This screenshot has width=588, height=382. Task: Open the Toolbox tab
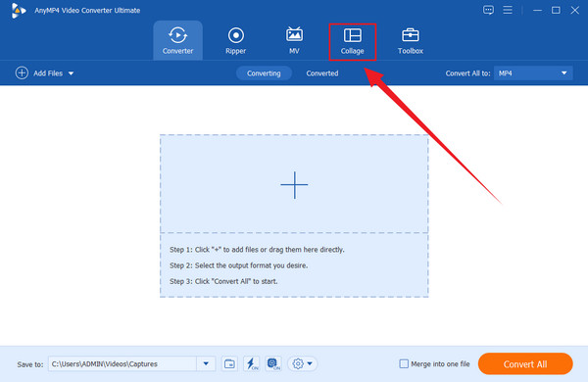tap(411, 40)
